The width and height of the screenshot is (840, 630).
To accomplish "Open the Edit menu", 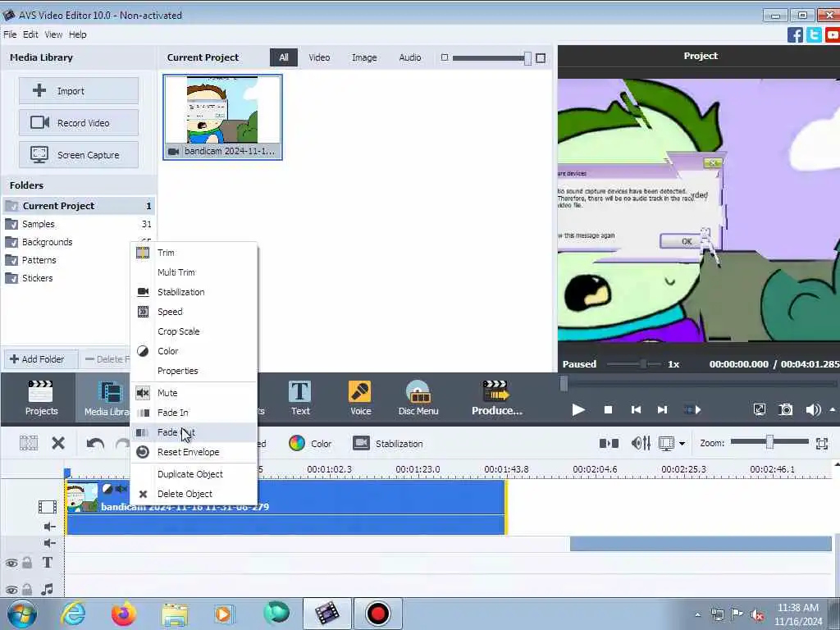I will [x=30, y=34].
